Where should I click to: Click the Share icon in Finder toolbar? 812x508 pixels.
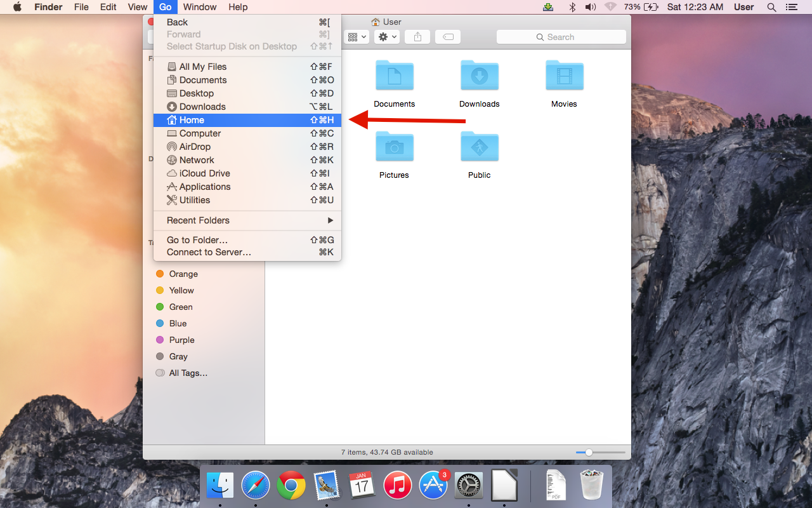coord(417,37)
